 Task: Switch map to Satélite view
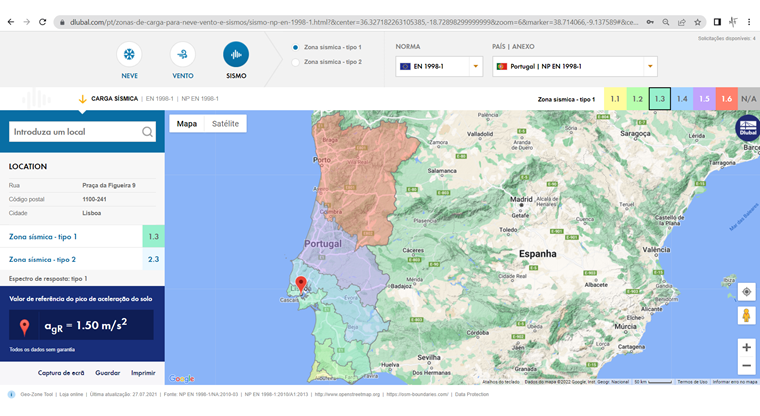pos(225,124)
